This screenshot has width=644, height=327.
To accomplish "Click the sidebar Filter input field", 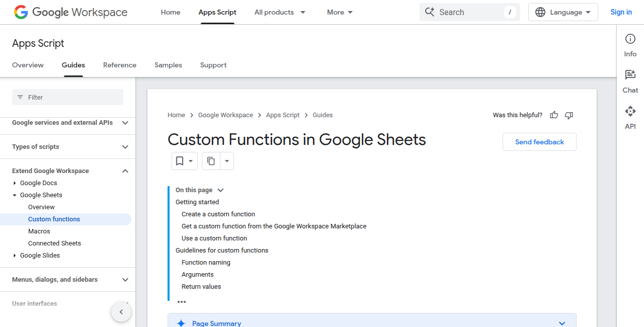I will pos(67,97).
